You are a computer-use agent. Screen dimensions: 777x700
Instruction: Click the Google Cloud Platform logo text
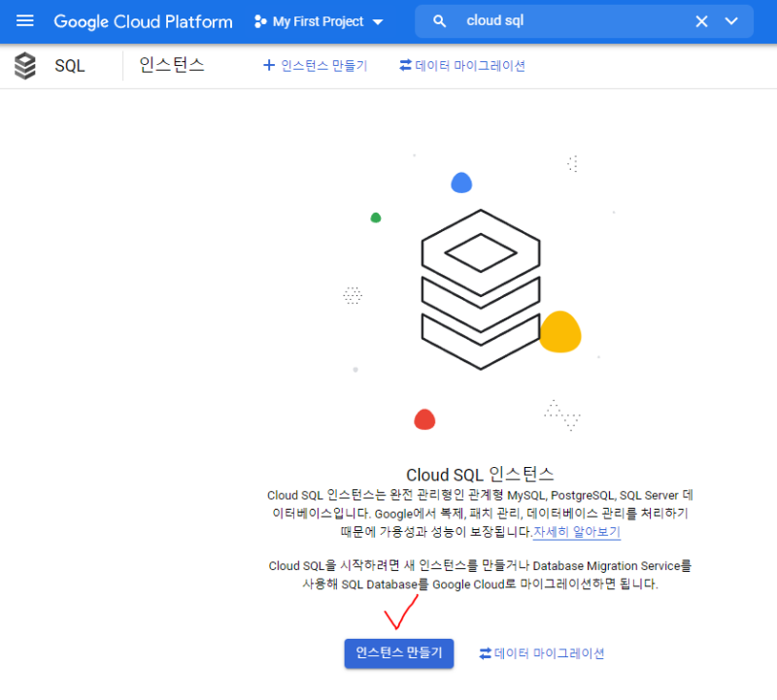[x=143, y=21]
